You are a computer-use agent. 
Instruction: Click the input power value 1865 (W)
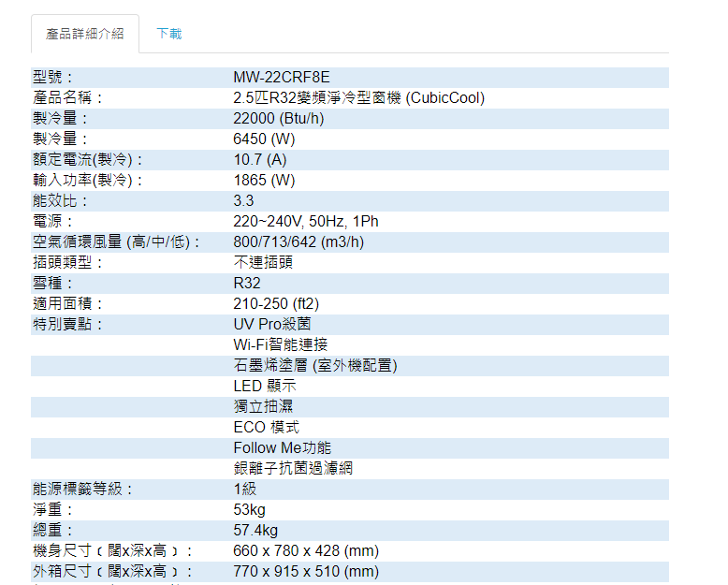click(x=264, y=180)
